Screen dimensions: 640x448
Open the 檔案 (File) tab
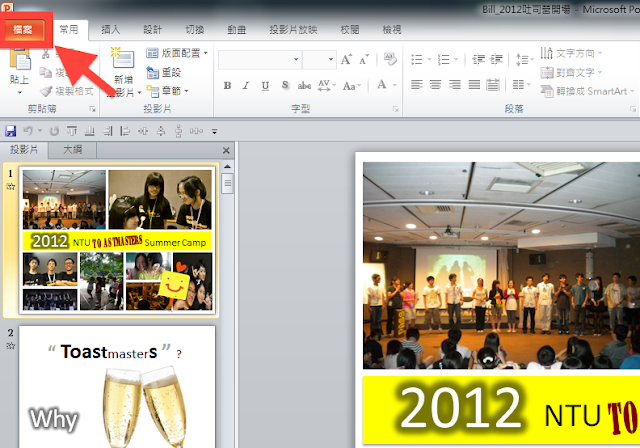tap(23, 30)
